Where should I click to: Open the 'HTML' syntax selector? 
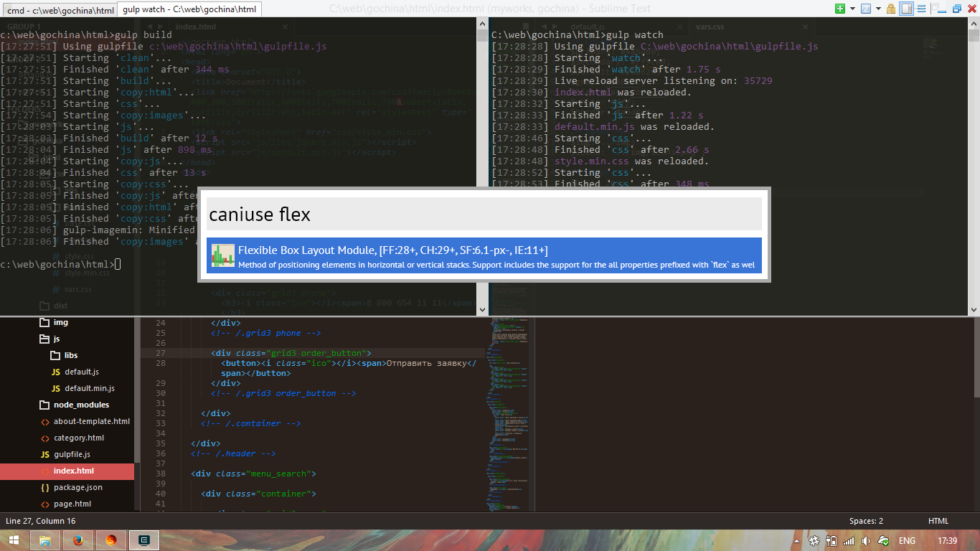[x=938, y=521]
